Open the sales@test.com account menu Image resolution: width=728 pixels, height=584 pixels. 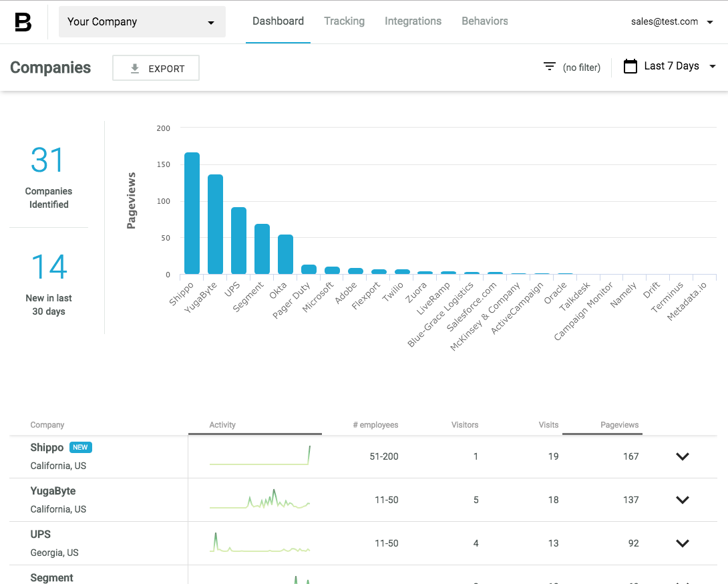pyautogui.click(x=671, y=22)
